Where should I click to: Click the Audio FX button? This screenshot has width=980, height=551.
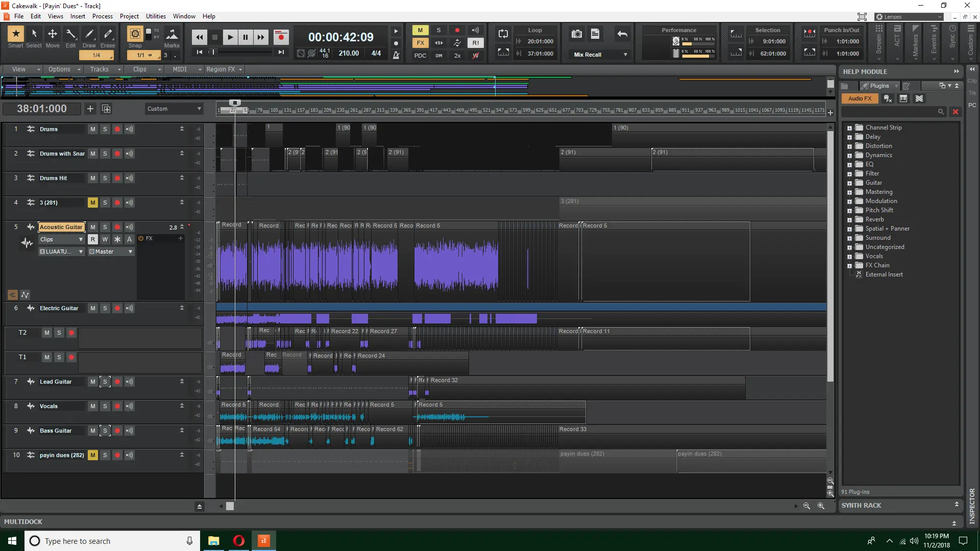tap(860, 98)
